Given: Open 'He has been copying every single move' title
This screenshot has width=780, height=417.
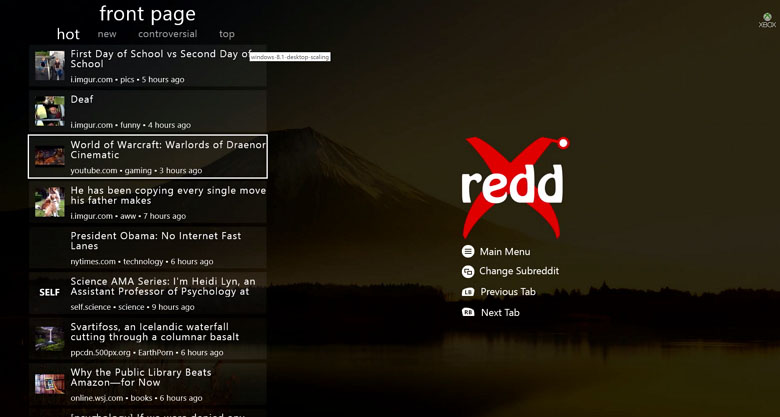Looking at the screenshot, I should point(168,196).
